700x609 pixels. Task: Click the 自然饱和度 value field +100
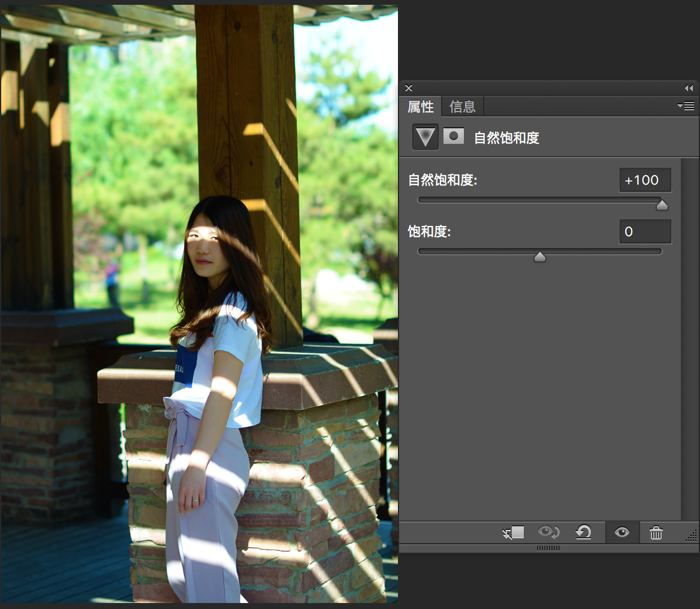(x=645, y=180)
